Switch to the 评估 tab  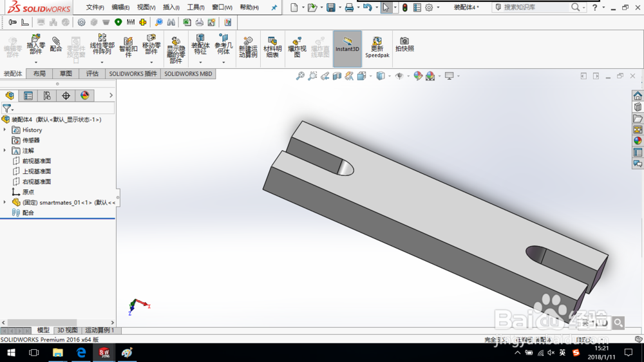(92, 73)
